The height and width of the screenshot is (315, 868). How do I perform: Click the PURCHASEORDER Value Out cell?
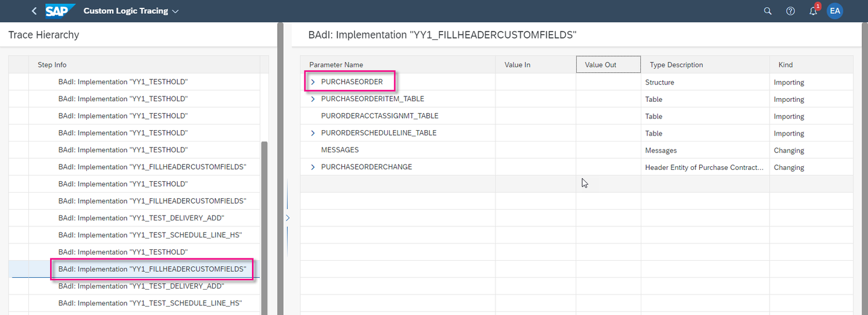(x=608, y=82)
